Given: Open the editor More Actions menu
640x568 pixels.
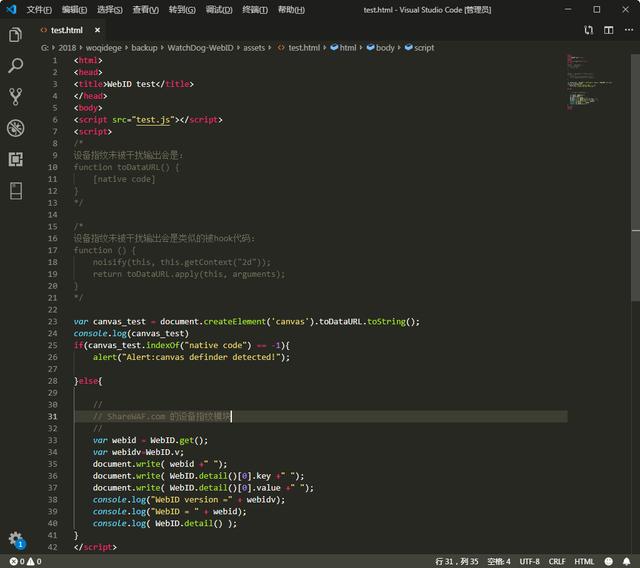Looking at the screenshot, I should click(629, 30).
